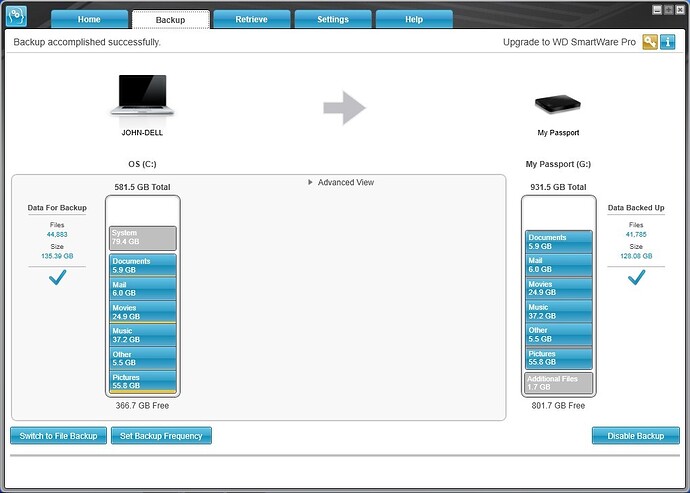Select Mail category on My Passport (G:)
Image resolution: width=690 pixels, height=493 pixels.
click(x=559, y=265)
